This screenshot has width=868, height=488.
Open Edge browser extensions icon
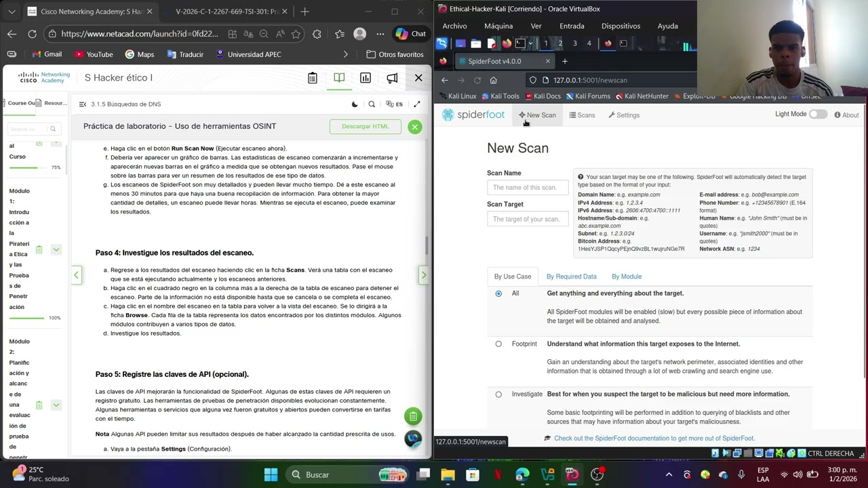tap(317, 34)
